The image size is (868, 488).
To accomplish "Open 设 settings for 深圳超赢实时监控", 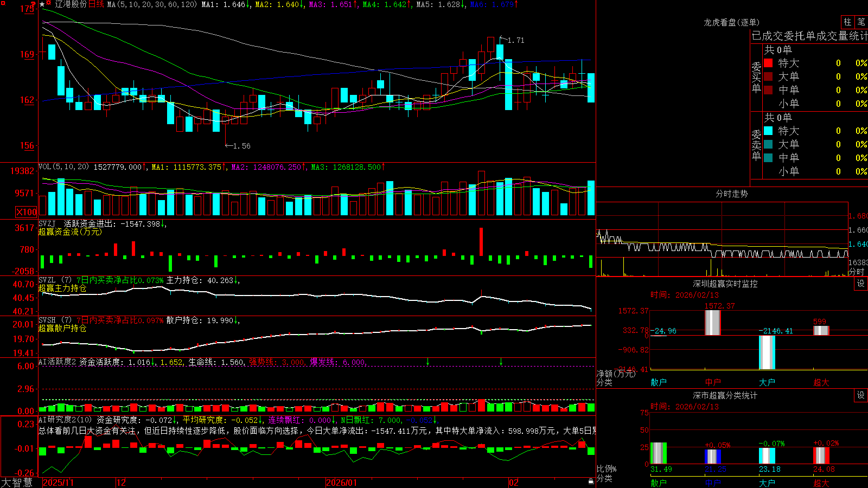I will 861,284.
